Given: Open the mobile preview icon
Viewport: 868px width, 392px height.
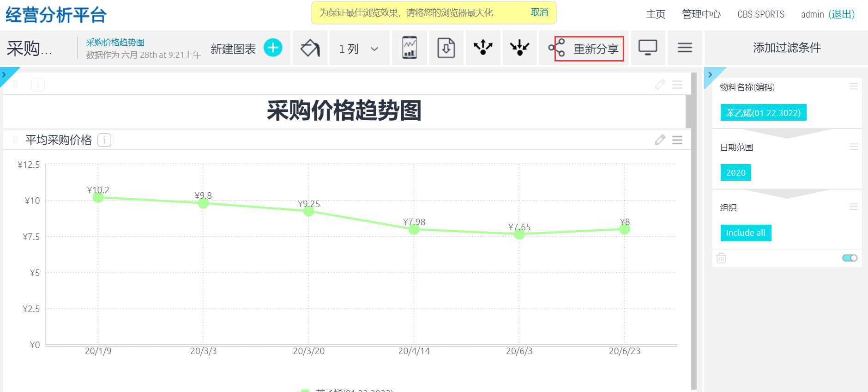Looking at the screenshot, I should pos(410,48).
